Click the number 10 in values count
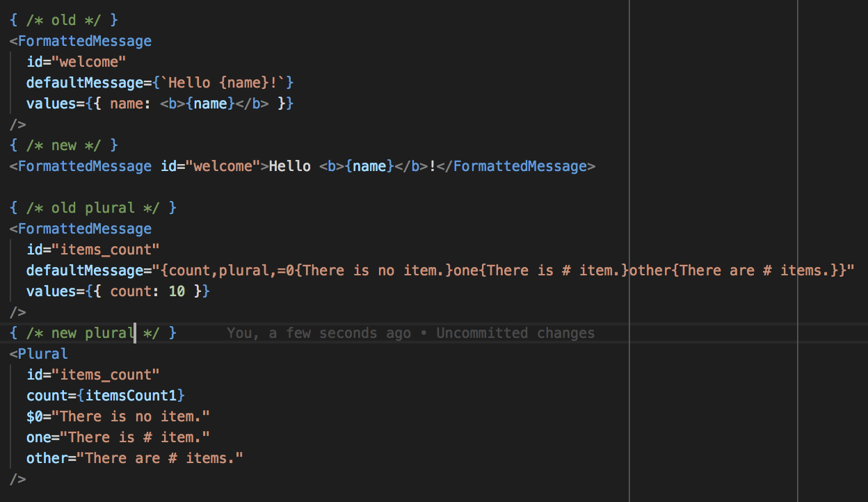This screenshot has height=502, width=868. click(177, 291)
